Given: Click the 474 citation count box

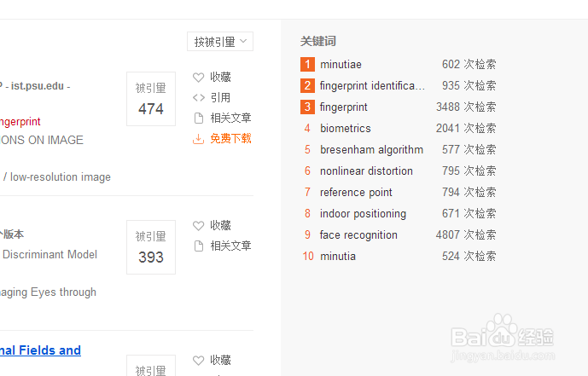Looking at the screenshot, I should point(151,99).
